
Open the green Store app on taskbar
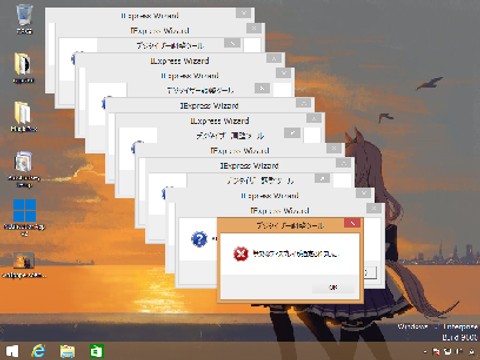pyautogui.click(x=97, y=351)
